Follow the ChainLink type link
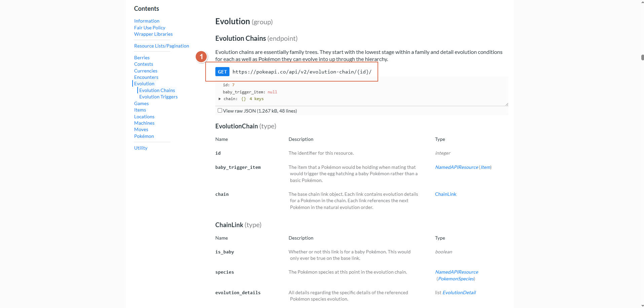The width and height of the screenshot is (644, 308). coord(445,194)
